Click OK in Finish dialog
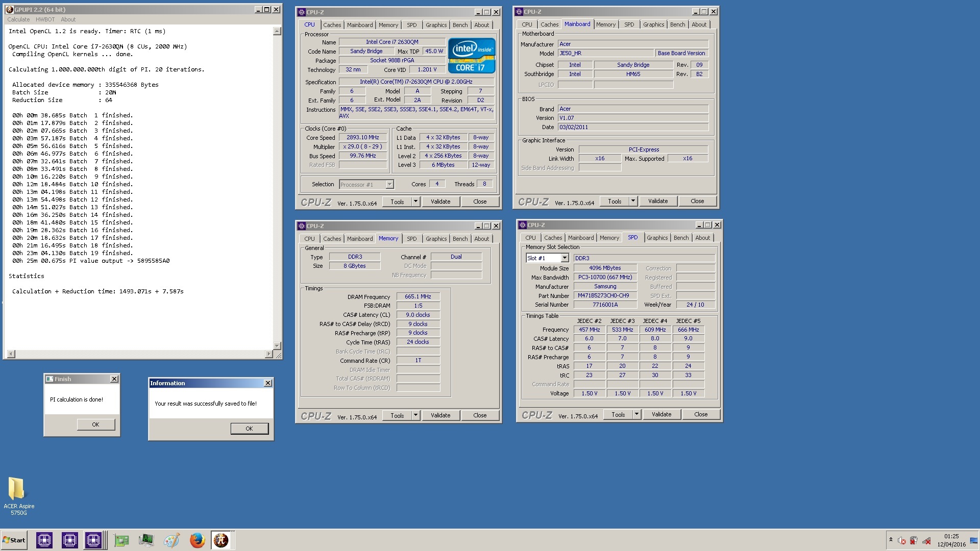Image resolution: width=980 pixels, height=551 pixels. (x=95, y=424)
